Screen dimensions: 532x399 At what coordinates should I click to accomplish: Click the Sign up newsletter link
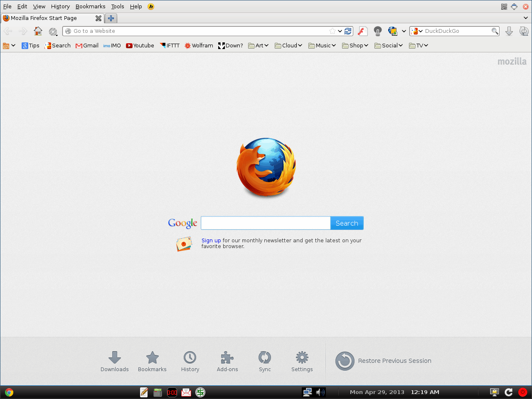tap(211, 241)
